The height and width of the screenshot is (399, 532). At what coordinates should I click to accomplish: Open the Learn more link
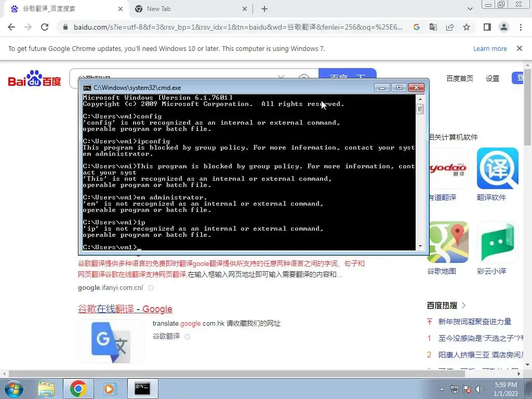click(490, 48)
